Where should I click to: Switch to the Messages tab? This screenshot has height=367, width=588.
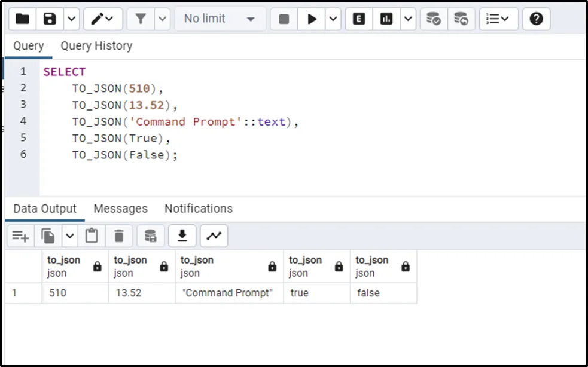(120, 209)
